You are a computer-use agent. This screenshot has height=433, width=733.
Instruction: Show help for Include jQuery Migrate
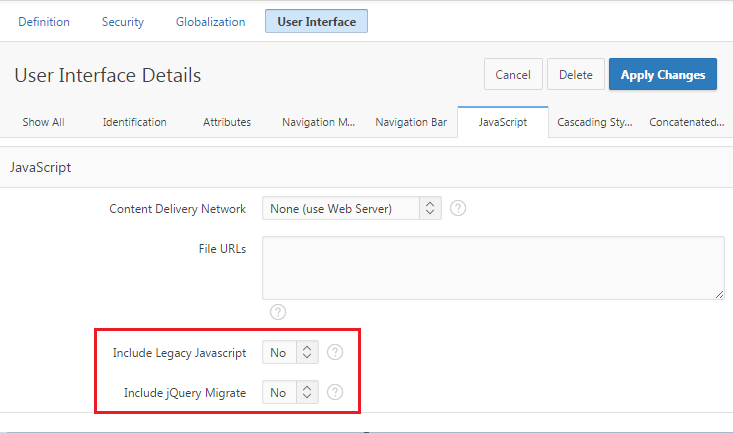[335, 392]
